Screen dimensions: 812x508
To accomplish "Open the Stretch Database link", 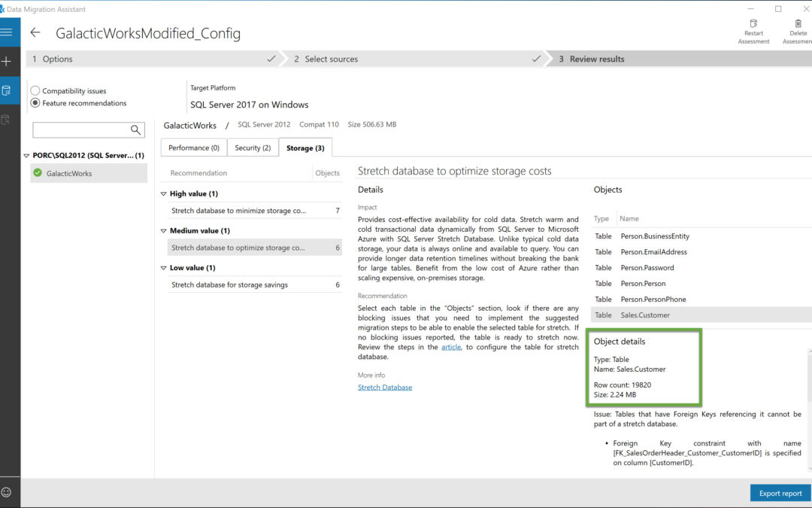I will coord(385,388).
